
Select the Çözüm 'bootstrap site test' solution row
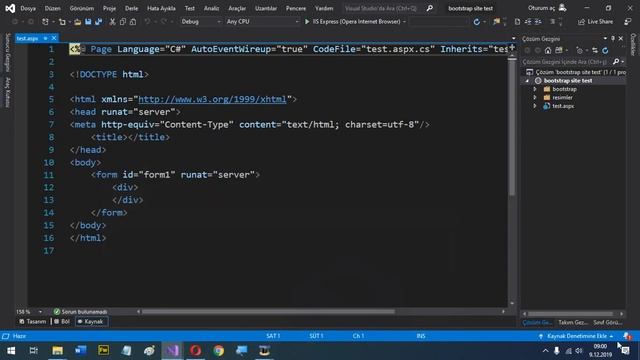click(x=574, y=72)
